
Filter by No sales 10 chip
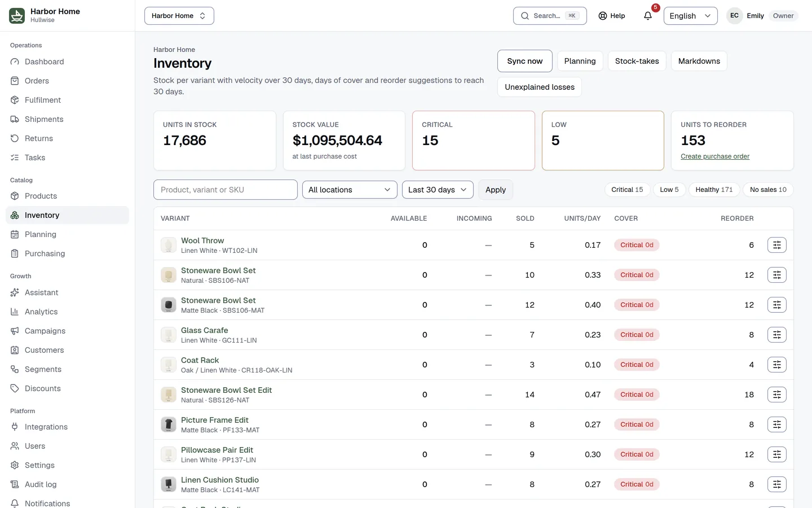tap(768, 190)
